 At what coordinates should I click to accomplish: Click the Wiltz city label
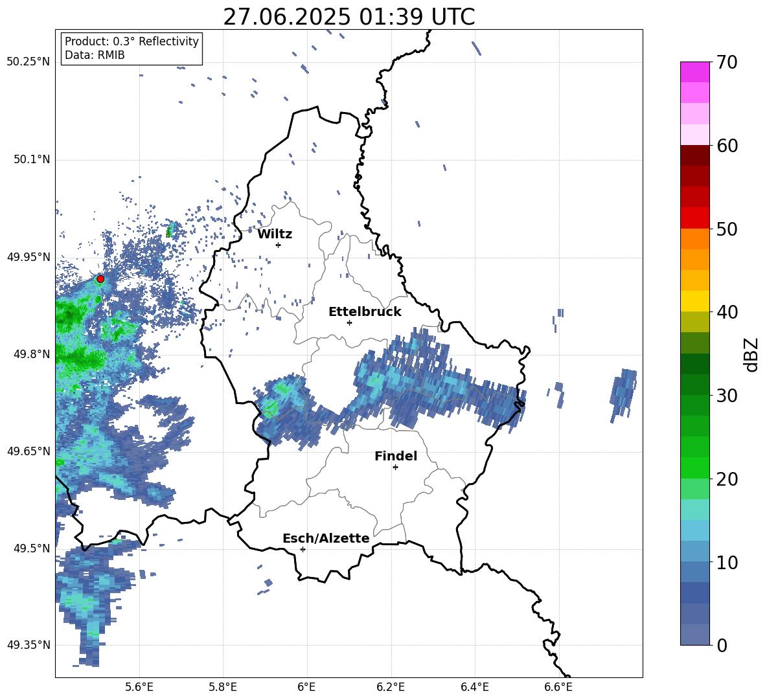275,234
